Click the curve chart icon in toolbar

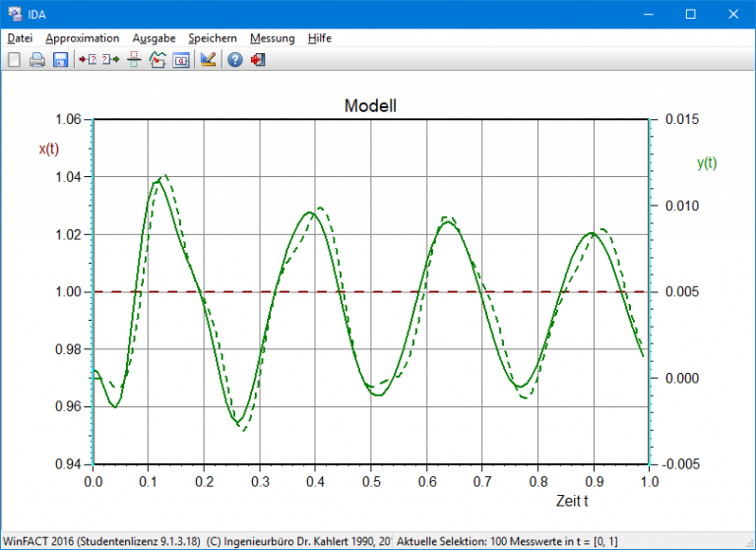click(157, 60)
